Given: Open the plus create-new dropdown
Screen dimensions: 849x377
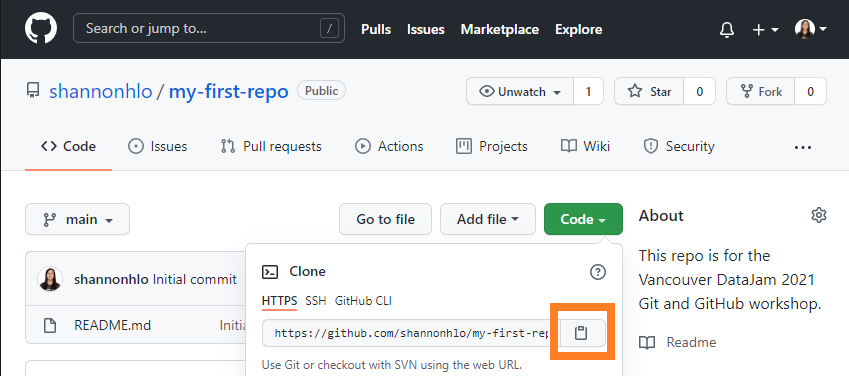Looking at the screenshot, I should (x=765, y=29).
